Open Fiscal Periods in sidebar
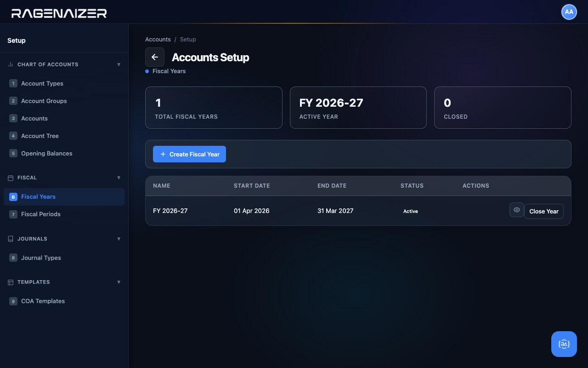The height and width of the screenshot is (368, 588). click(64, 214)
